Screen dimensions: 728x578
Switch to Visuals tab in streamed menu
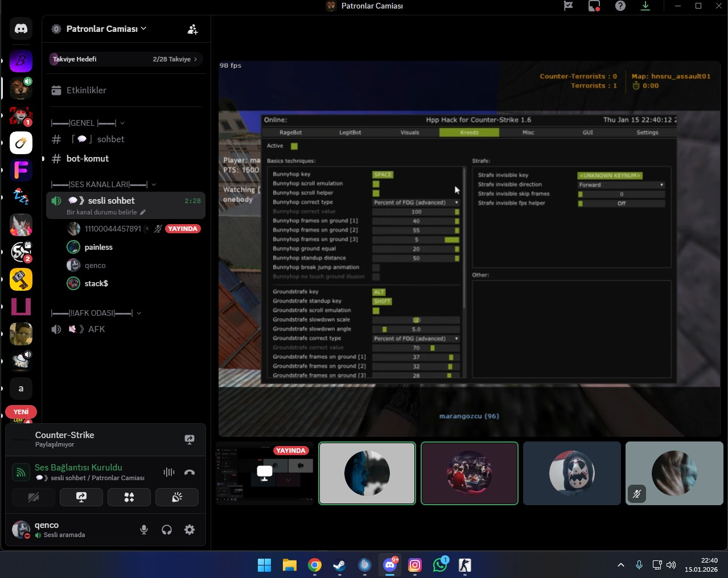pyautogui.click(x=410, y=133)
